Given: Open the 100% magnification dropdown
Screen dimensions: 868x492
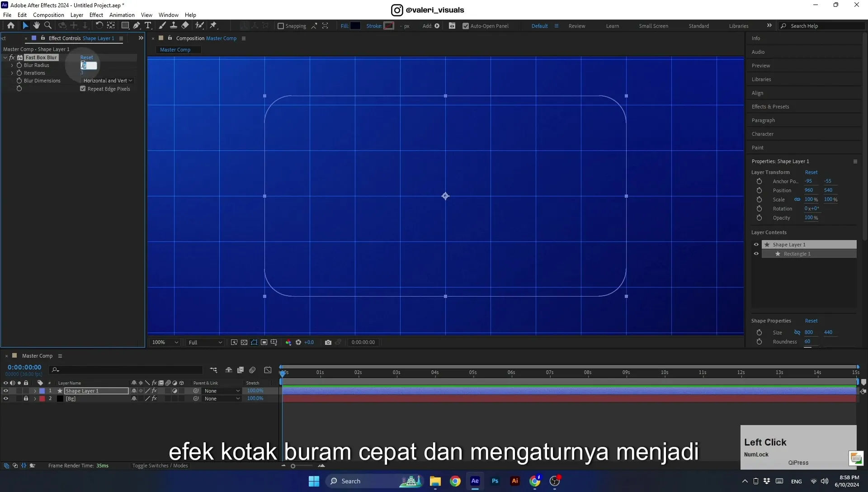Looking at the screenshot, I should (x=165, y=342).
